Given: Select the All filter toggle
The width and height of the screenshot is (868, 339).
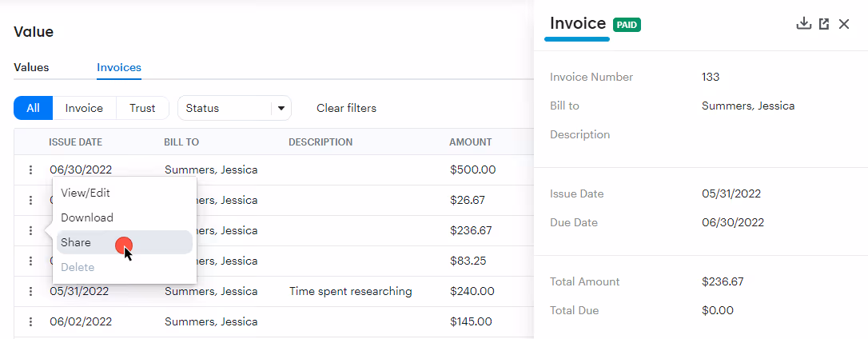Looking at the screenshot, I should point(34,108).
